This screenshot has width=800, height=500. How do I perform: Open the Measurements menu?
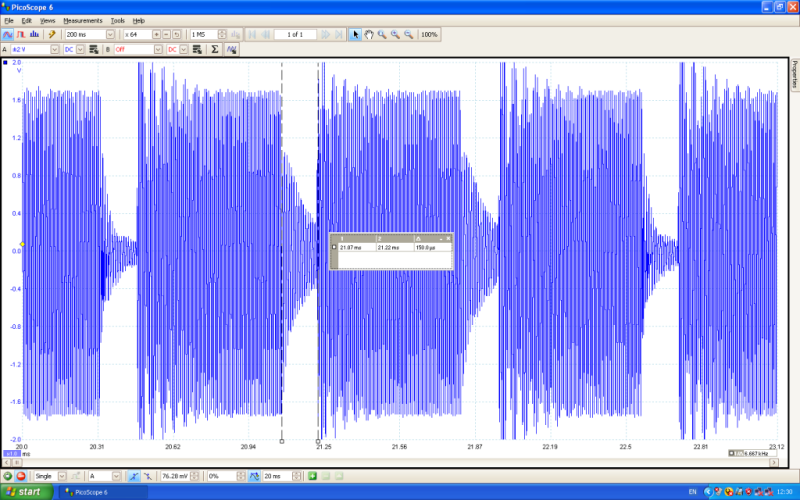click(x=83, y=20)
